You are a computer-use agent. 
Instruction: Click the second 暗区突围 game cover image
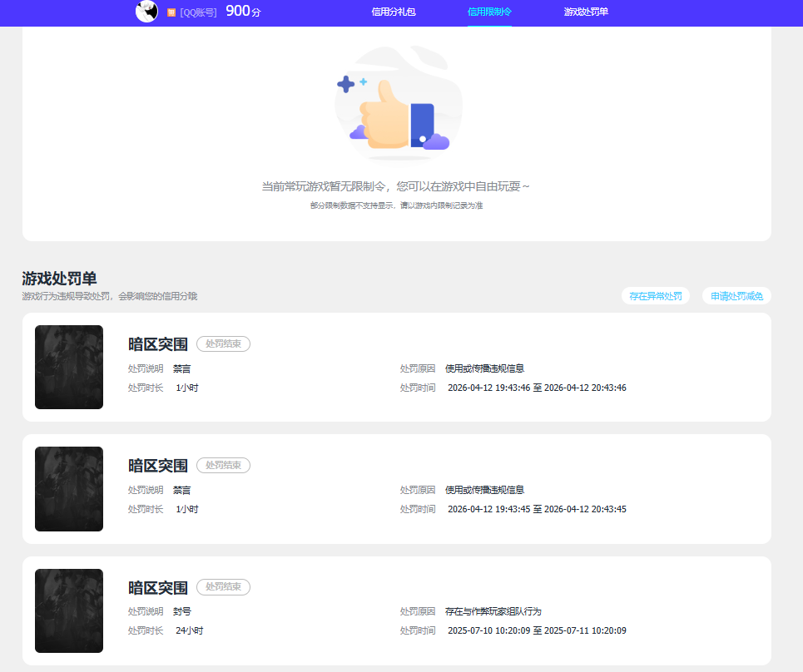69,489
